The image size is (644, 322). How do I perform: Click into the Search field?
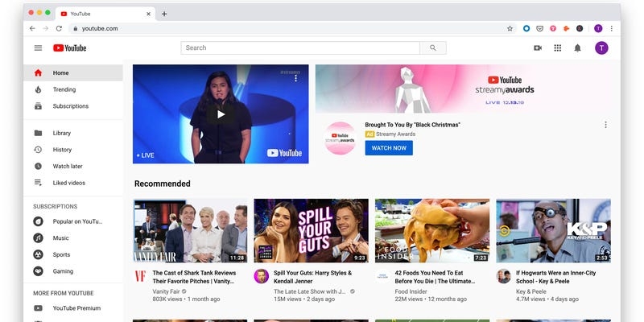click(300, 47)
